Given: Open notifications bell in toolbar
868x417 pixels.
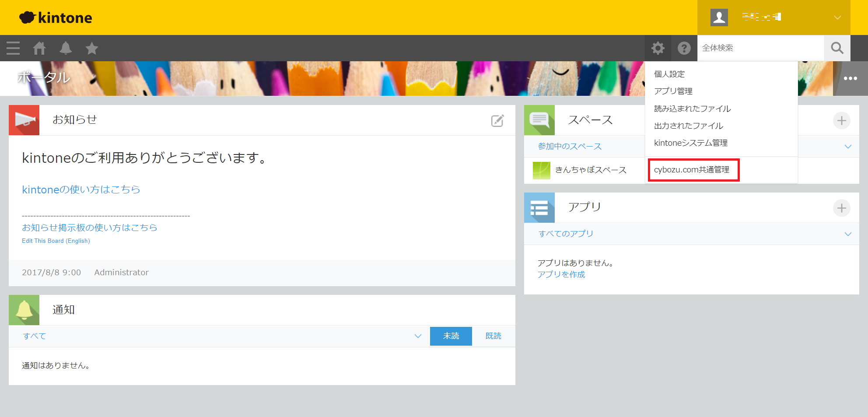Looking at the screenshot, I should pyautogui.click(x=66, y=48).
